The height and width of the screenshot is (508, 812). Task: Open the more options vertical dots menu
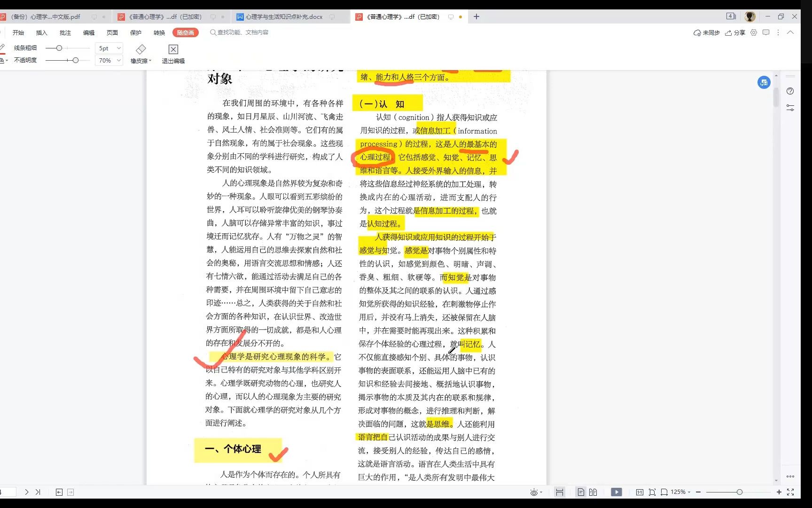click(778, 32)
